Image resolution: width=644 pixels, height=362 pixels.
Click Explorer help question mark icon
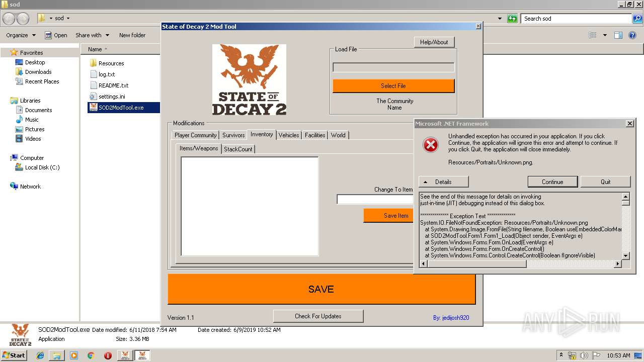click(x=633, y=35)
